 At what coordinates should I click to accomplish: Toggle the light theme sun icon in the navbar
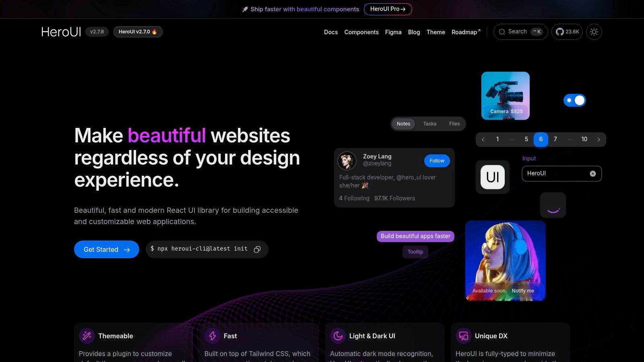click(594, 32)
